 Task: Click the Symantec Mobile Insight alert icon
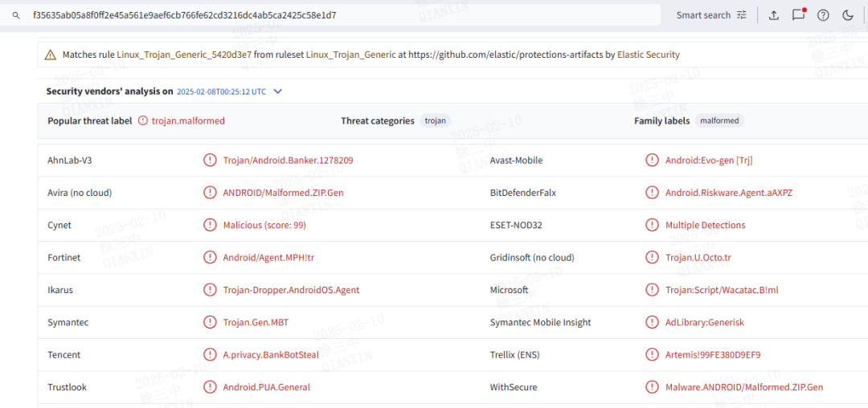(x=652, y=322)
